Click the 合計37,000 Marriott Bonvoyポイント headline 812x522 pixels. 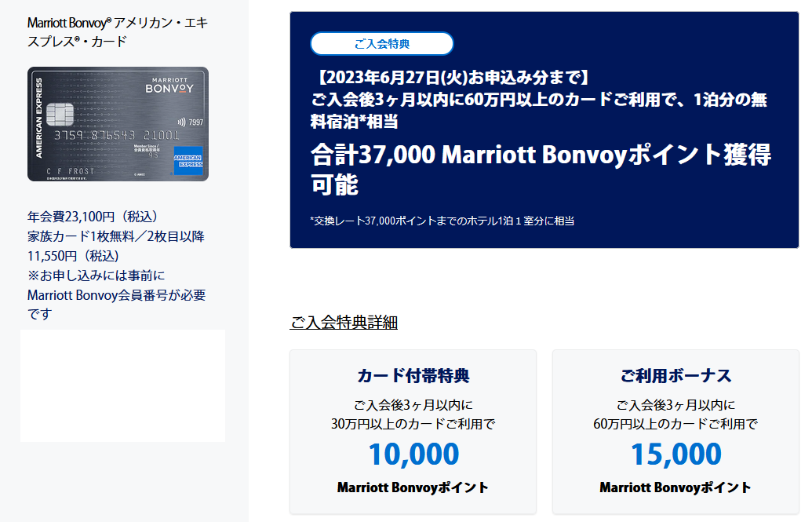pyautogui.click(x=541, y=170)
